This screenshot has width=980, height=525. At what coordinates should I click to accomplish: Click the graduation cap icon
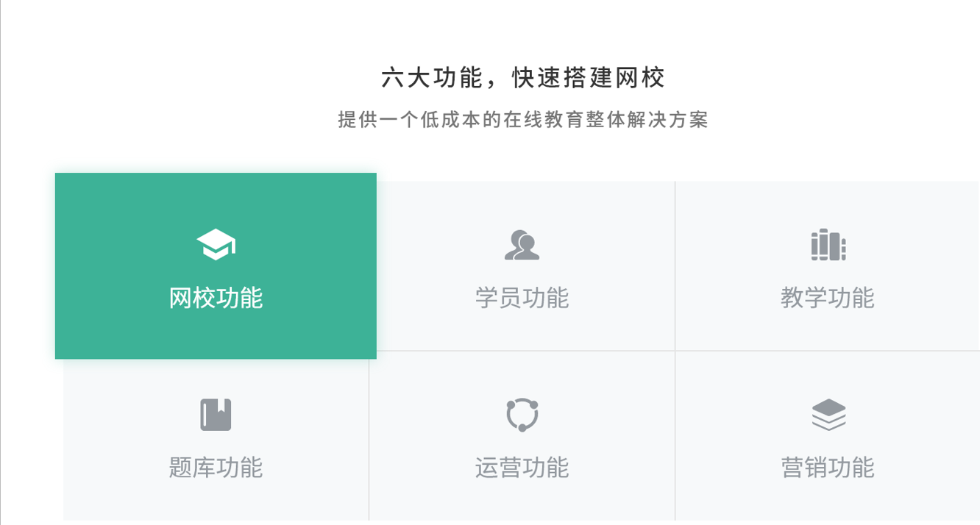216,245
